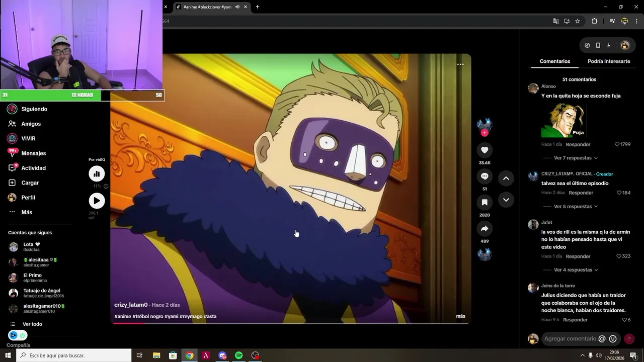Open Mensajes in sidebar

33,153
